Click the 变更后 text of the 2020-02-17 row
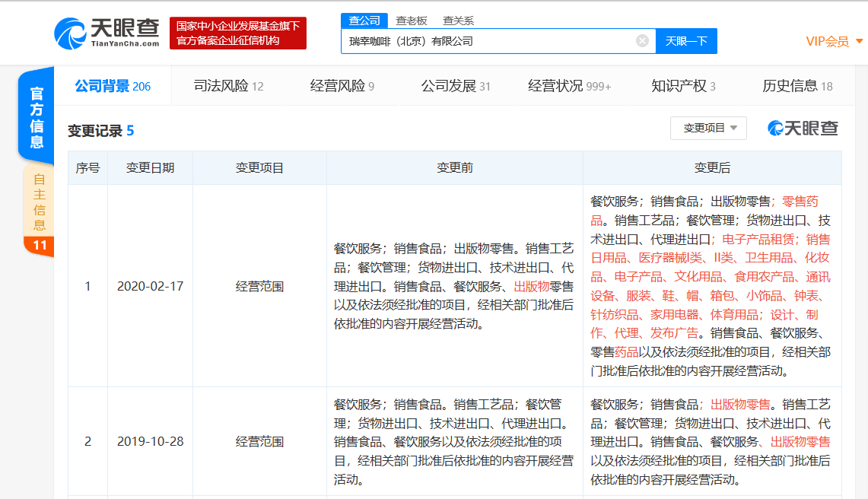Image resolution: width=868 pixels, height=499 pixels. tap(711, 286)
